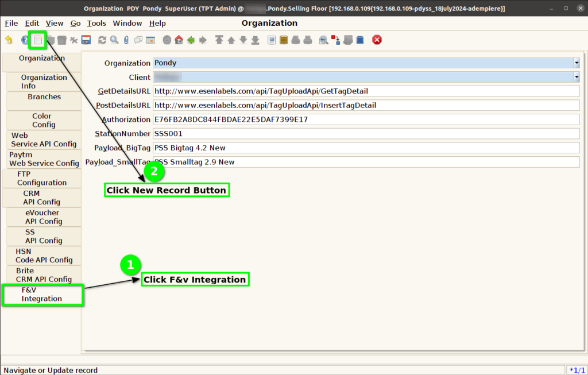Open Find record magnifier icon
This screenshot has width=588, height=375.
pos(114,40)
